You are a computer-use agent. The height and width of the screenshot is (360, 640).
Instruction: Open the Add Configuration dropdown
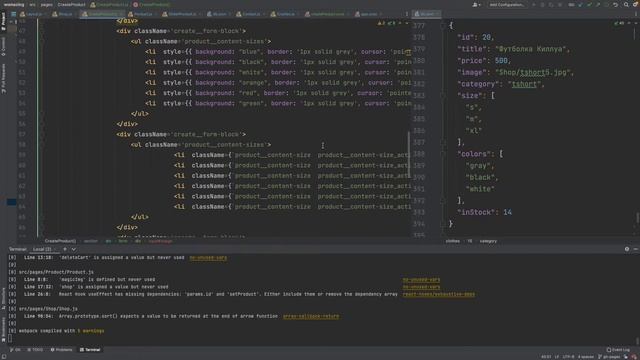(x=507, y=5)
